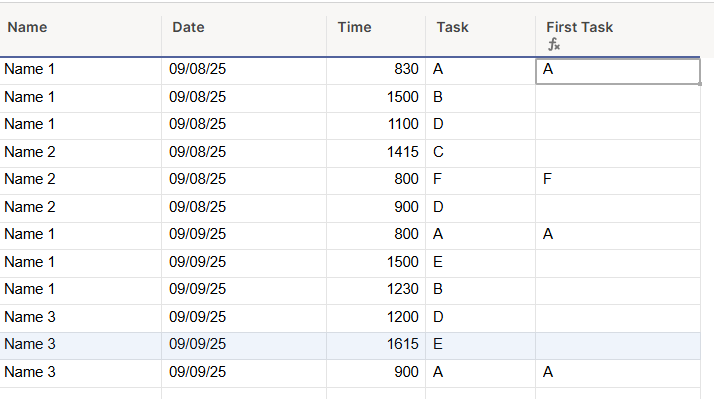Image resolution: width=714 pixels, height=399 pixels.
Task: Click the Time cell showing 1100
Action: [376, 126]
